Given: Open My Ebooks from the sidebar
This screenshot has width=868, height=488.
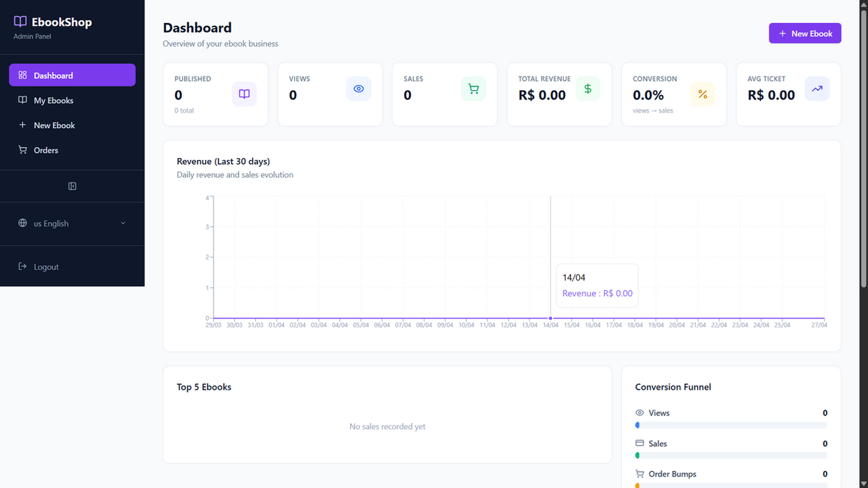Looking at the screenshot, I should coord(73,100).
